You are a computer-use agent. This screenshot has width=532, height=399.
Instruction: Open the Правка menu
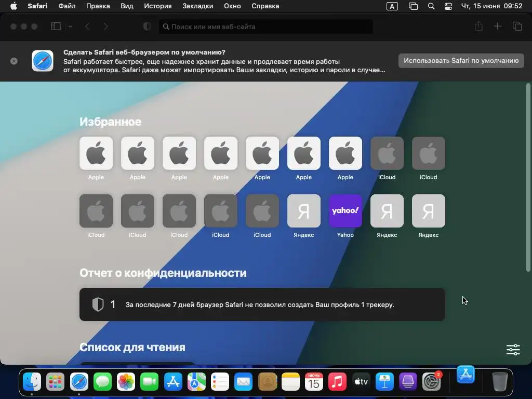click(x=98, y=6)
